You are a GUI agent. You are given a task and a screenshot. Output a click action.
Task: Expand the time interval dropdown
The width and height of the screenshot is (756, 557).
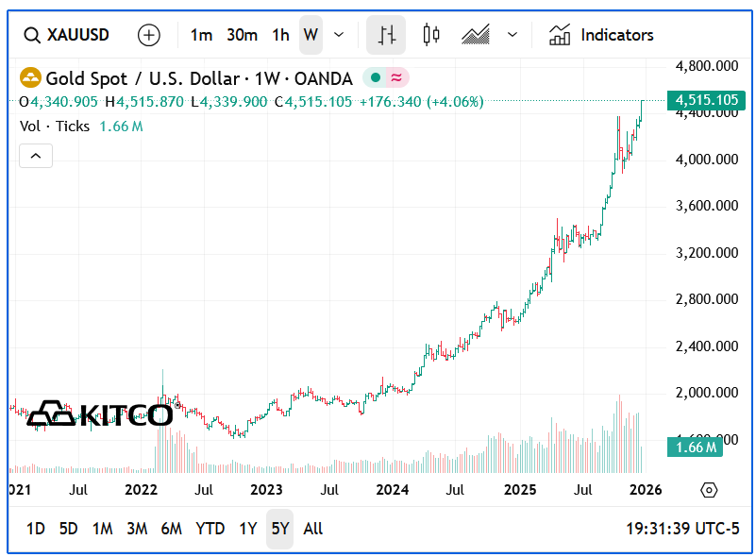click(339, 35)
